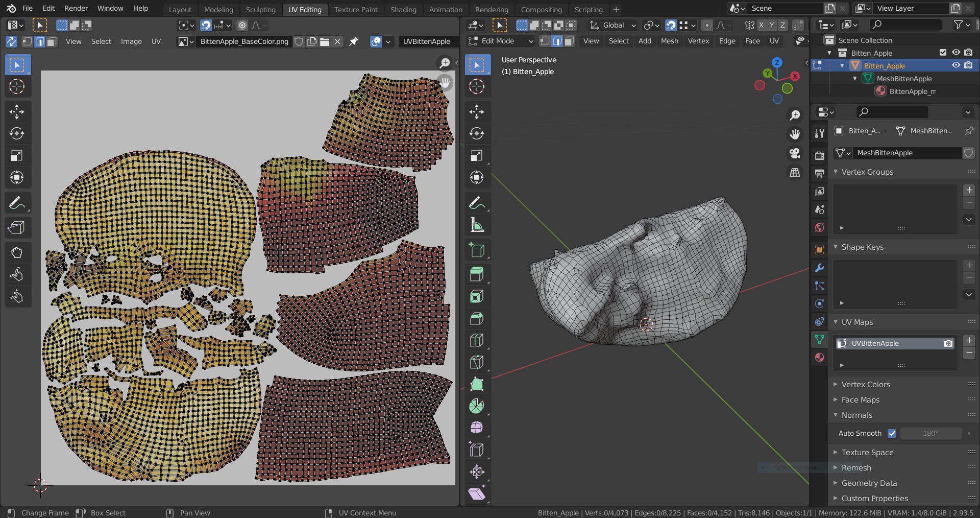980x518 pixels.
Task: Add a new UV map
Action: point(969,340)
